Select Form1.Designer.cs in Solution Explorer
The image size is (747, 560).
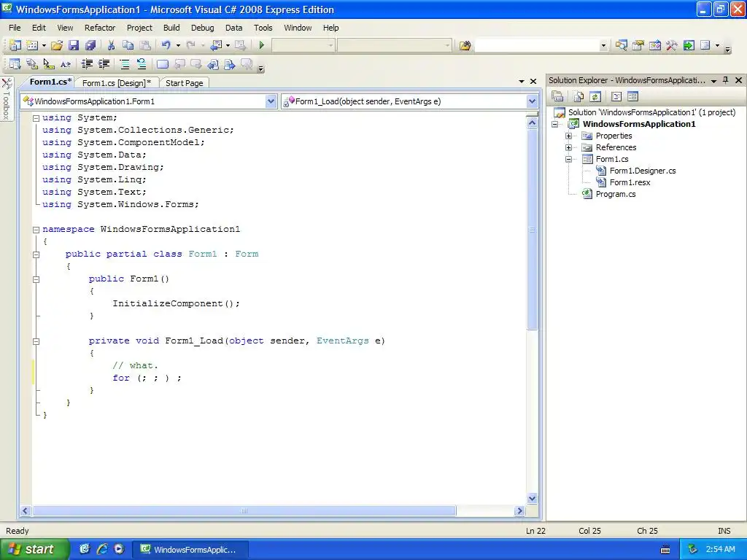pos(643,171)
